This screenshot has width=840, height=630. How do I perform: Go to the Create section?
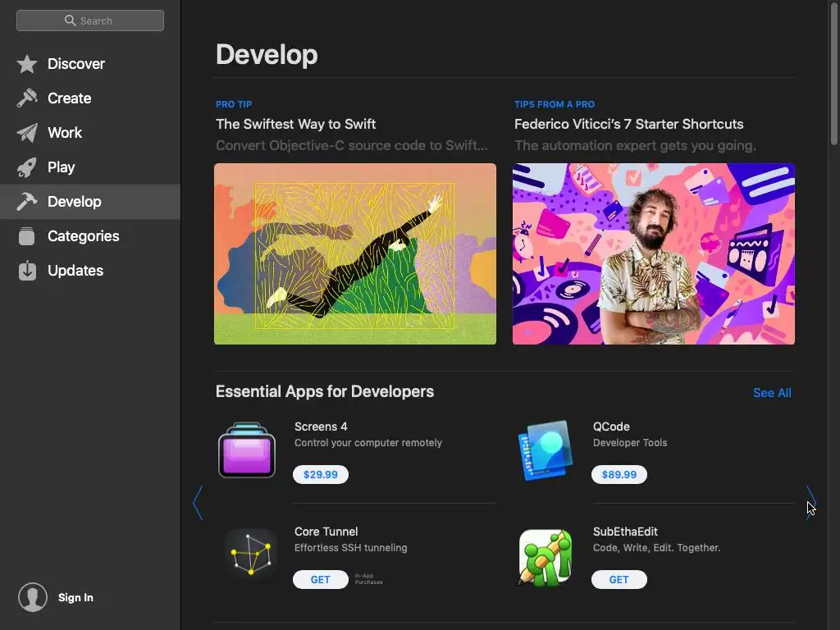90,98
